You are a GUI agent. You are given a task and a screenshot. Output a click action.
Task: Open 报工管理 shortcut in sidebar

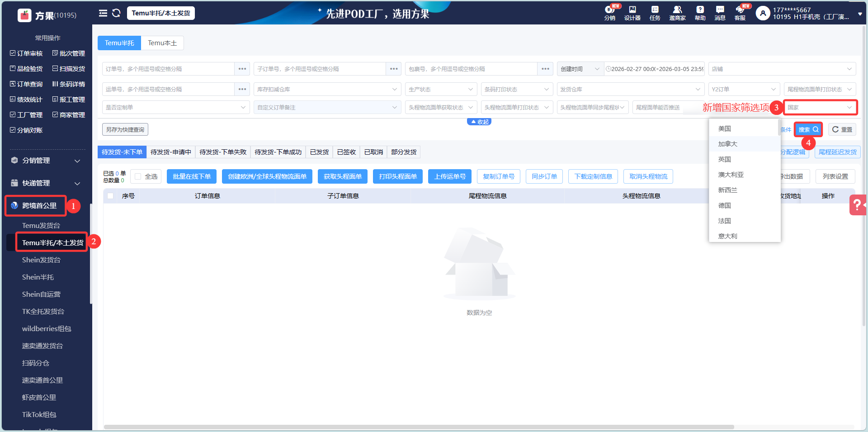tap(69, 100)
